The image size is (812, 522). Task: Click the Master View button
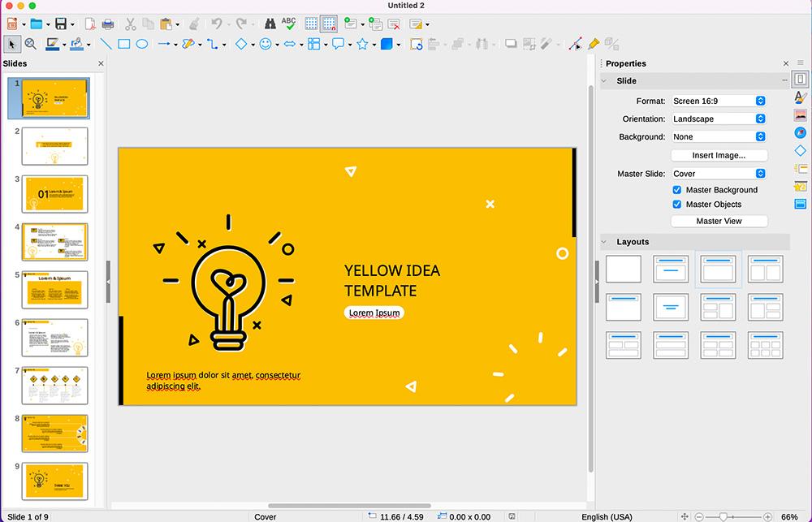[719, 221]
